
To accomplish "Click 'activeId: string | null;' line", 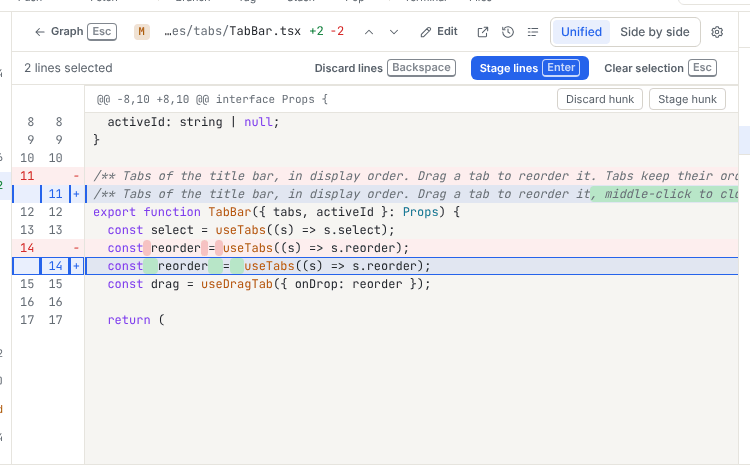I will [x=411, y=122].
